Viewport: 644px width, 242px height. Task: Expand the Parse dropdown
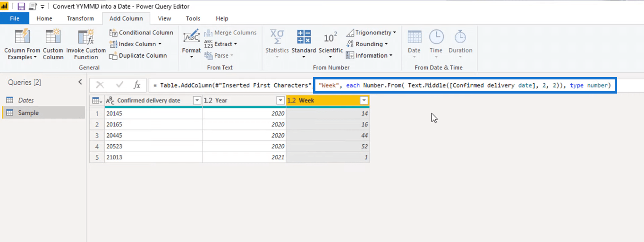(x=232, y=55)
